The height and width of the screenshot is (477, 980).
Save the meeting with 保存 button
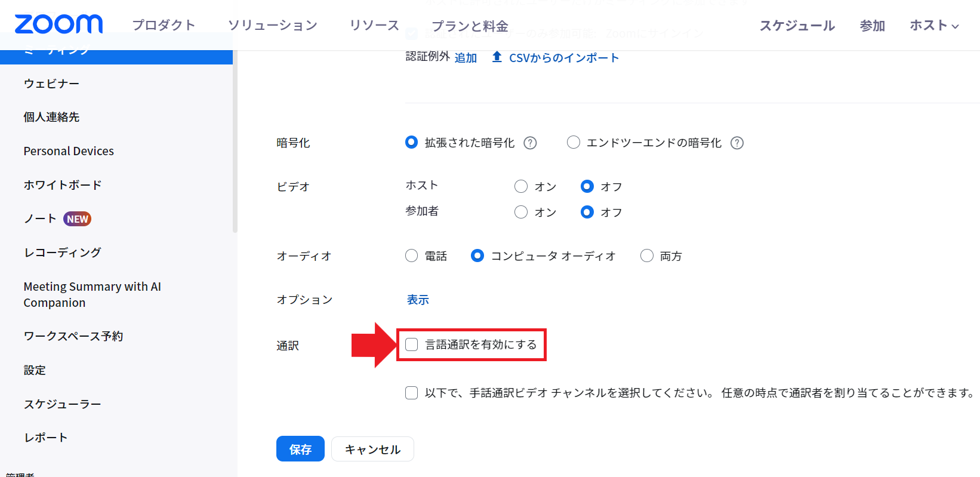pos(300,449)
